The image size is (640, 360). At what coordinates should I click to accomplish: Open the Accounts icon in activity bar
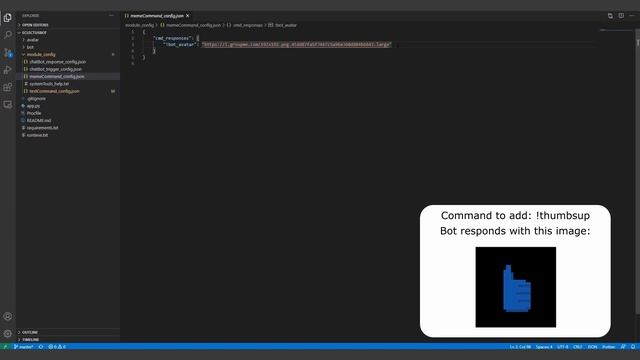tap(7, 316)
